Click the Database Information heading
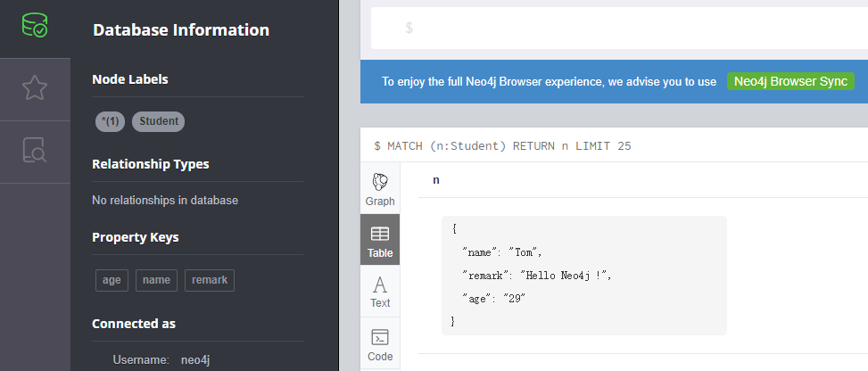This screenshot has height=371, width=868. tap(181, 30)
